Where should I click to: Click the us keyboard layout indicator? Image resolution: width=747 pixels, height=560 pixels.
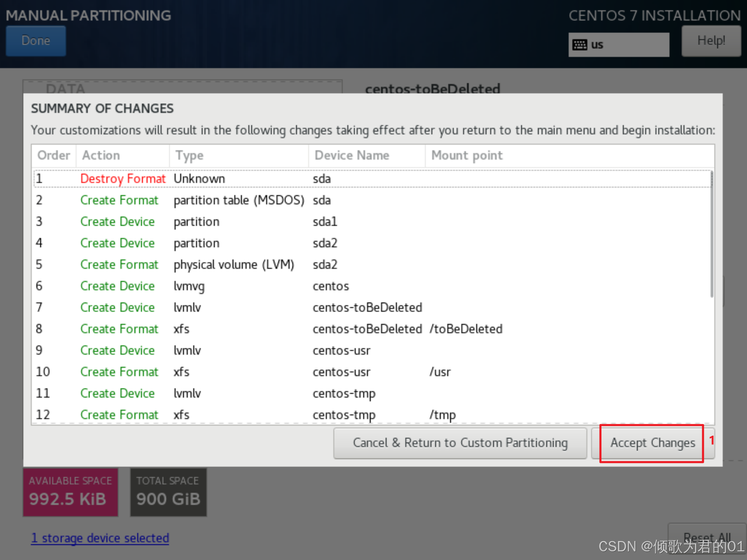pyautogui.click(x=619, y=45)
